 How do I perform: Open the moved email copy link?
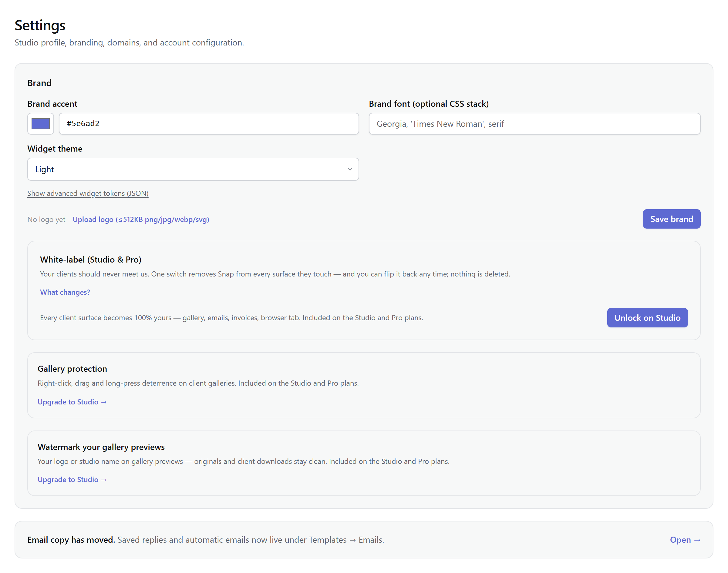685,540
